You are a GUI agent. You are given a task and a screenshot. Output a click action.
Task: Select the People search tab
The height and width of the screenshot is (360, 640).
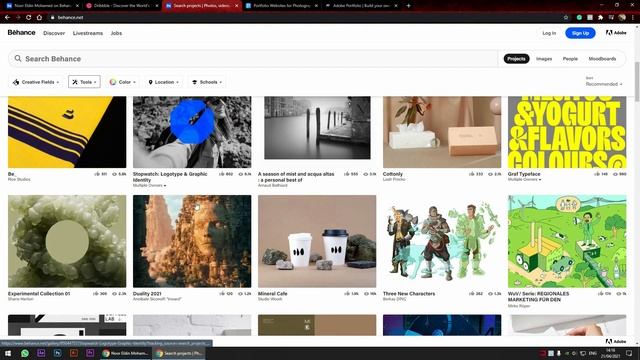point(570,59)
